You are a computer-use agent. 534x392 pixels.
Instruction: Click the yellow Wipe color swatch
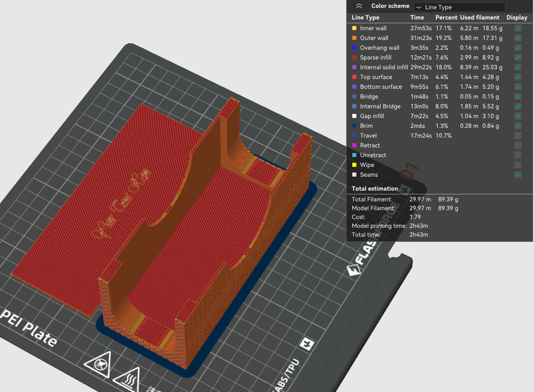(x=354, y=165)
